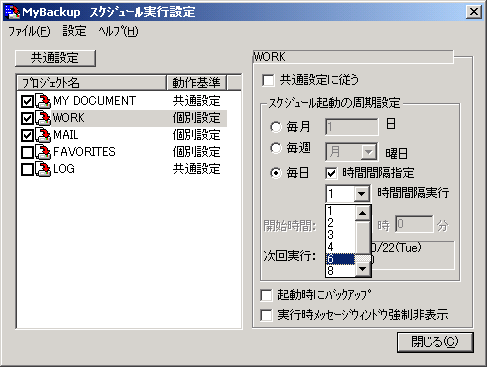
Task: Select the LOG project name
Action: point(64,169)
